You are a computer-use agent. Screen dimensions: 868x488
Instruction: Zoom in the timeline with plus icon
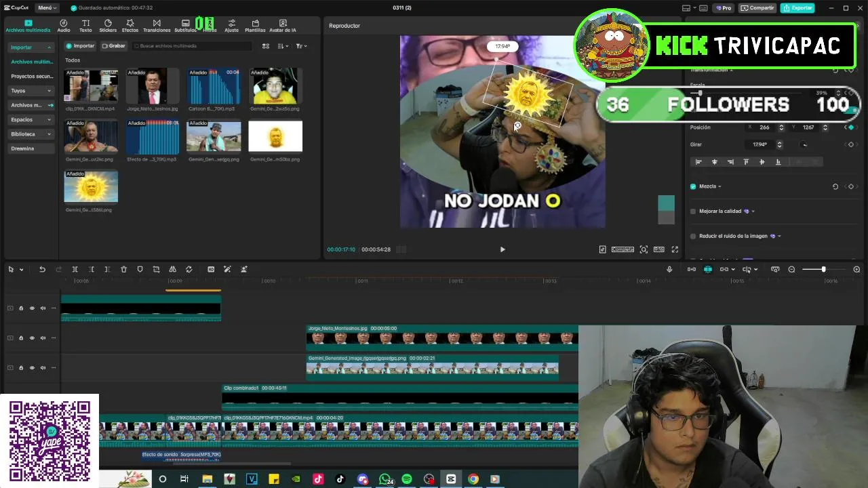tap(856, 270)
